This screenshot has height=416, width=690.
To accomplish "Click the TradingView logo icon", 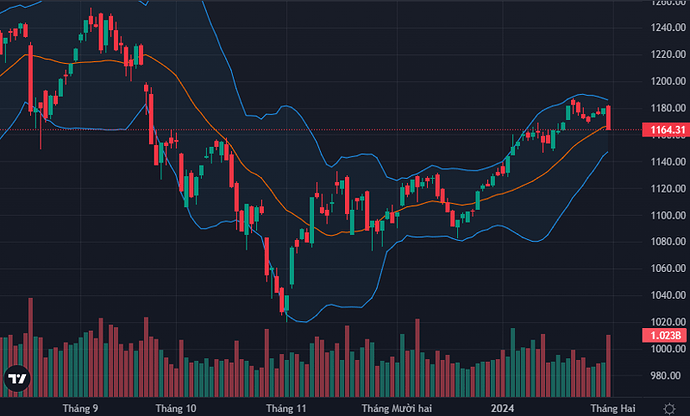I will click(17, 379).
